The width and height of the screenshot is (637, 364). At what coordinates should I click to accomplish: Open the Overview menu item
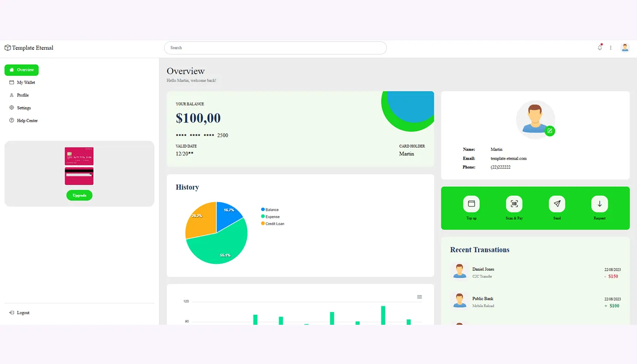pos(22,70)
